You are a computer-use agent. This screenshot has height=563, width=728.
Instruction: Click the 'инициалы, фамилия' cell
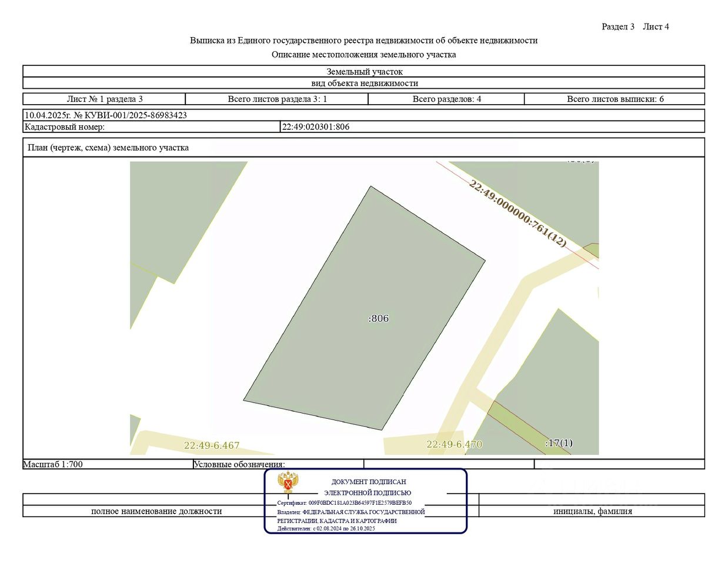pos(592,511)
